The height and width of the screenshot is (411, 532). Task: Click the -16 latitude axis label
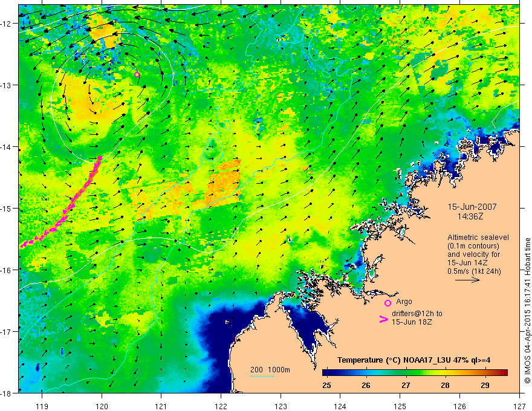6,270
